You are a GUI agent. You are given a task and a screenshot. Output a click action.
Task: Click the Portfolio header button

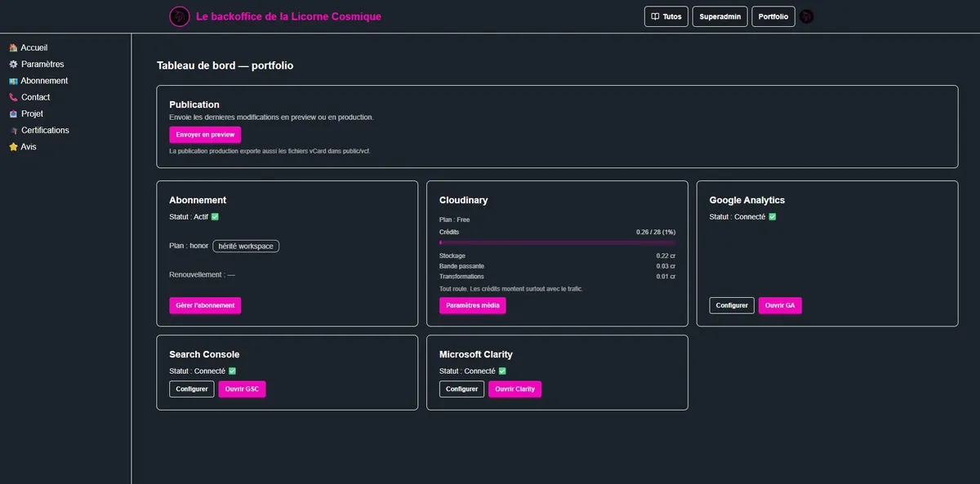coord(773,16)
